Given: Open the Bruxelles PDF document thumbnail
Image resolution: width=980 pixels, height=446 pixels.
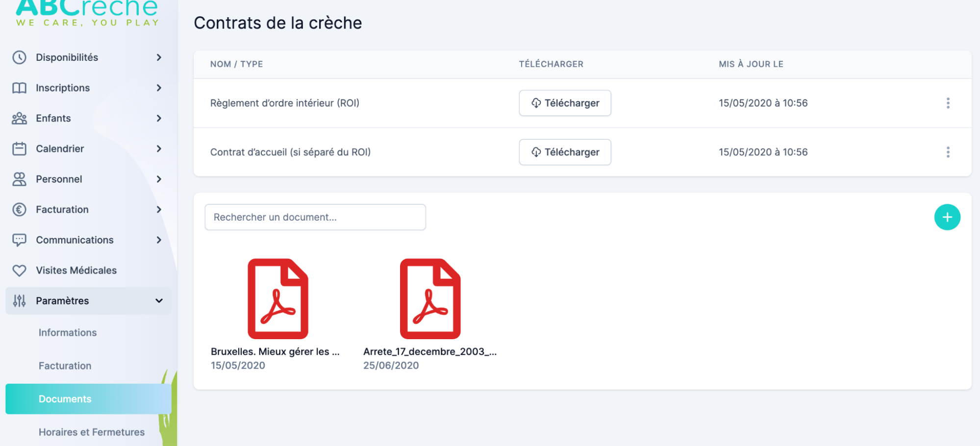Looking at the screenshot, I should 277,299.
